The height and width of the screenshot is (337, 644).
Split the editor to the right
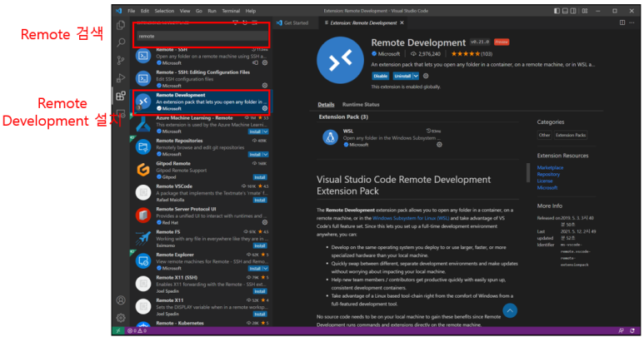622,22
